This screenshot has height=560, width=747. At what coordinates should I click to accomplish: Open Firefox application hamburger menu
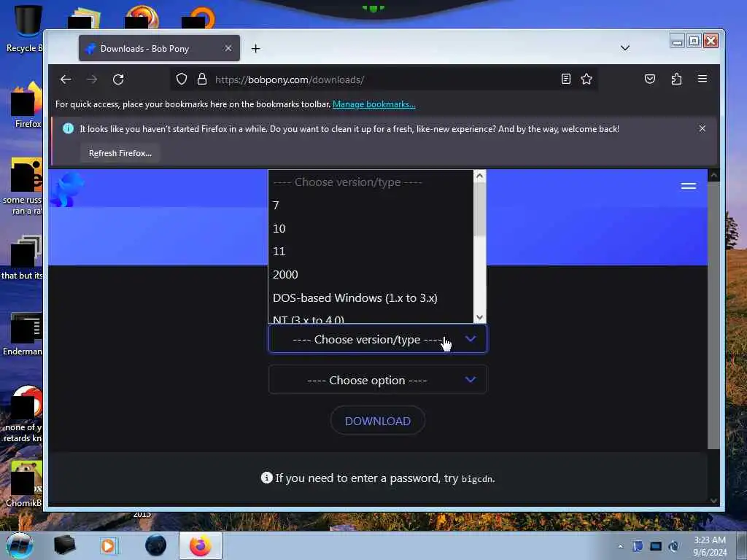(703, 79)
